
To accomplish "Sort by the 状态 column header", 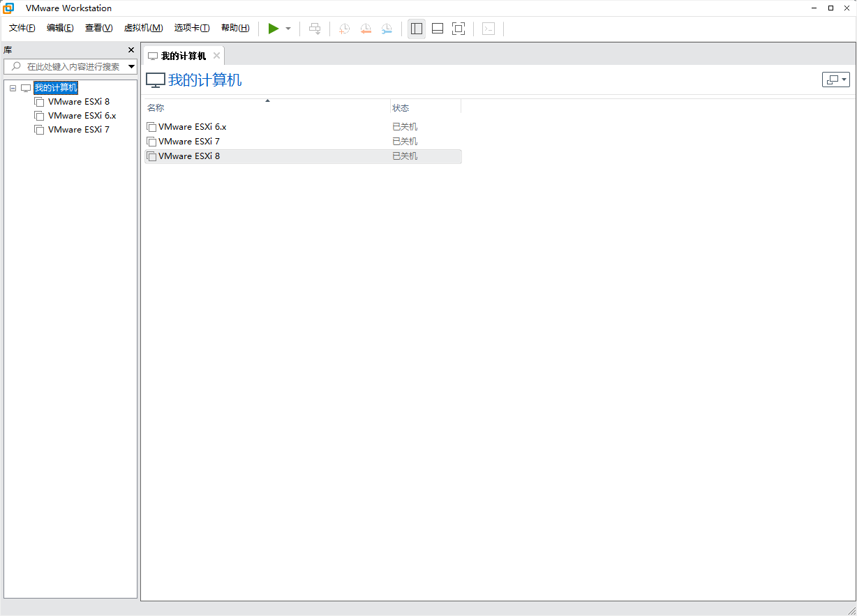I will point(425,108).
